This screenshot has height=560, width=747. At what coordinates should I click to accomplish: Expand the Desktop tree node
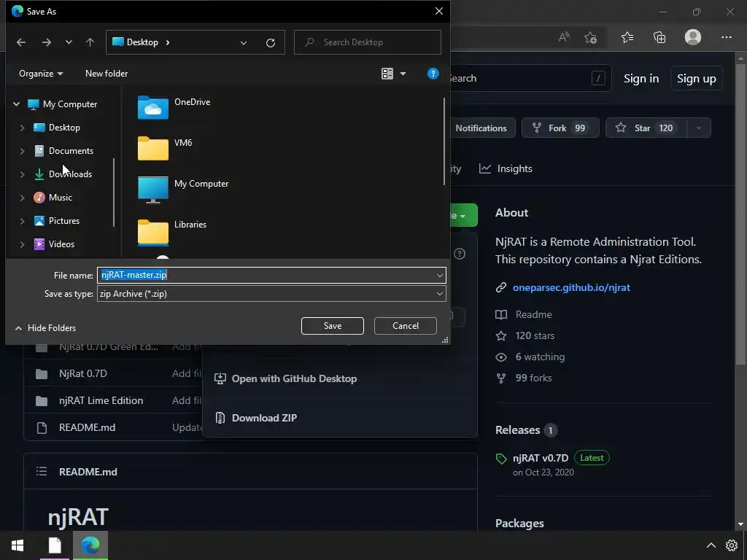22,128
